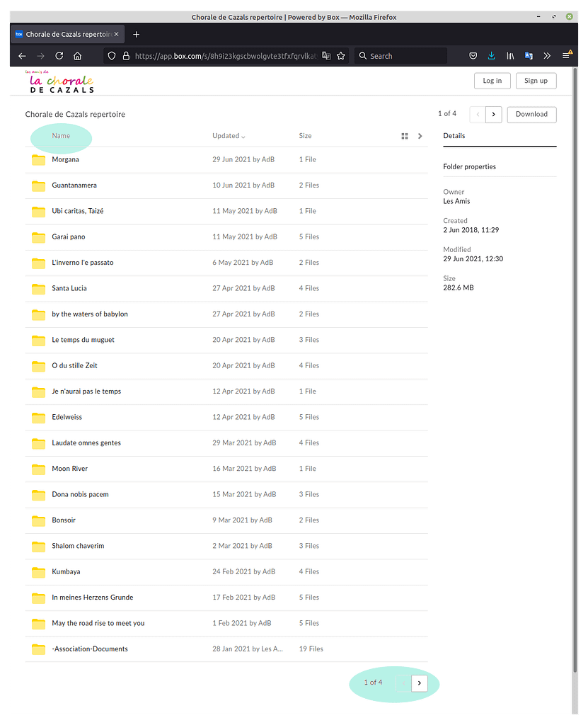This screenshot has width=588, height=725.
Task: Open May the road rise to meet you folder
Action: [98, 623]
